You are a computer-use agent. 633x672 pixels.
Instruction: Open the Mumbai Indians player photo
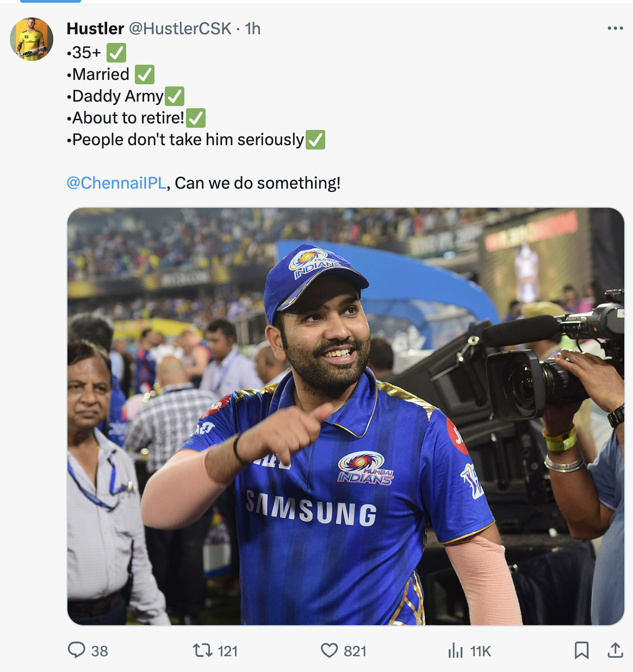345,416
